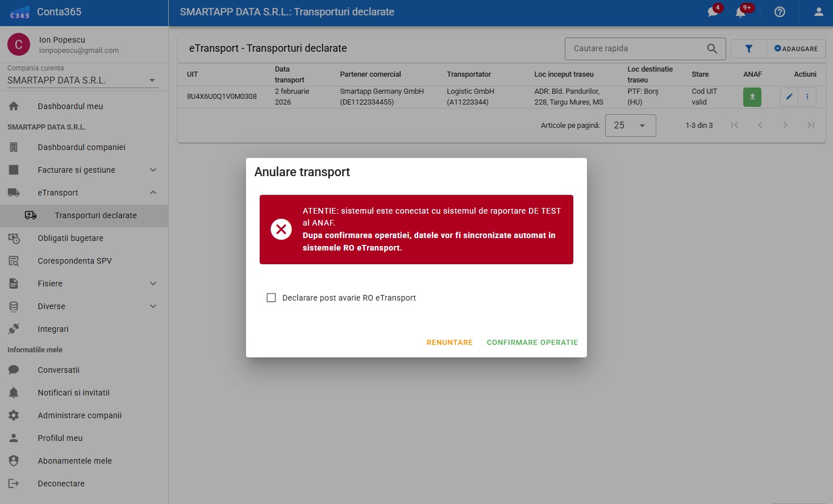Open the Compania curenta dropdown
The height and width of the screenshot is (504, 833).
click(81, 81)
